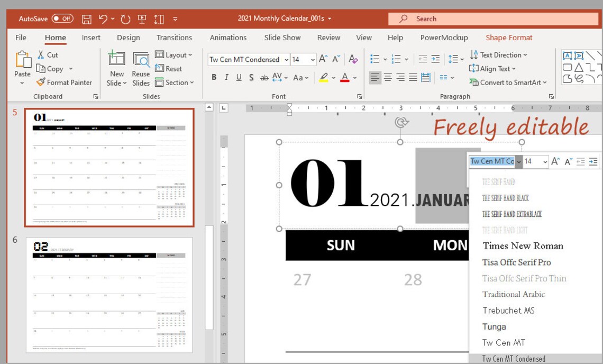
Task: Apply strikethrough formatting
Action: click(x=264, y=77)
